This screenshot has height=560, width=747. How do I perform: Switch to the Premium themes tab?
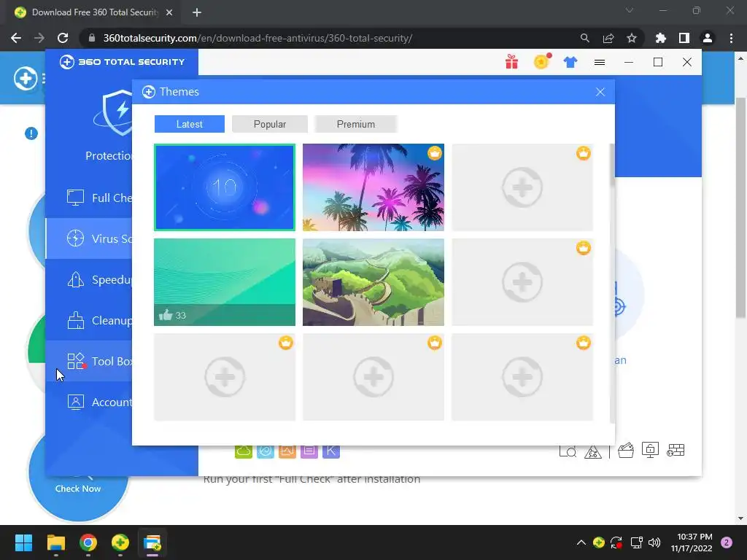pos(356,124)
